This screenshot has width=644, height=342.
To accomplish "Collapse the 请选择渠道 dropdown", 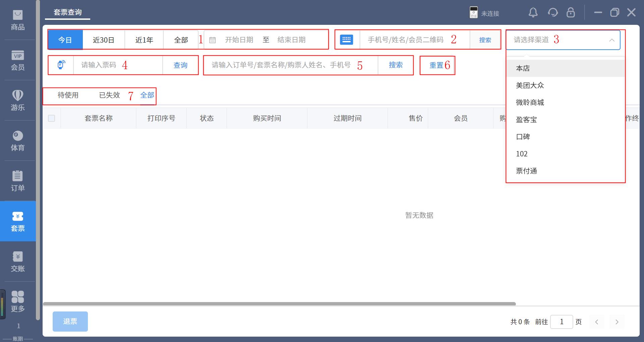I will (x=612, y=40).
